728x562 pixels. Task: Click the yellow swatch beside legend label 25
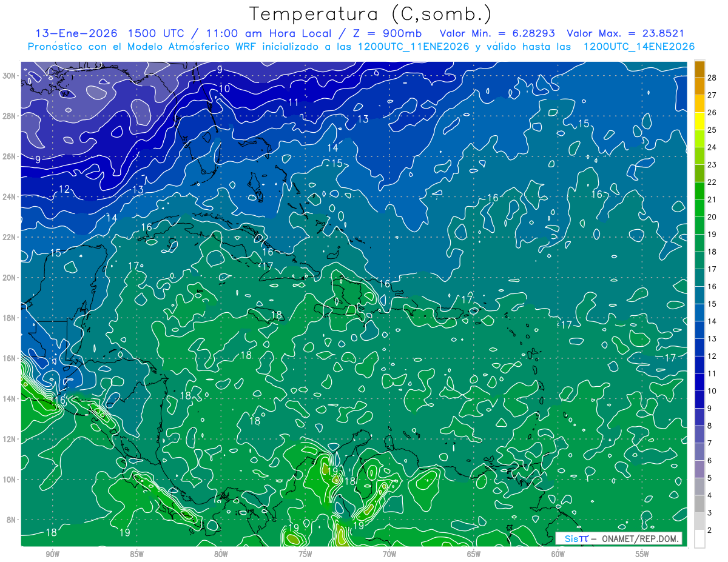pyautogui.click(x=699, y=121)
